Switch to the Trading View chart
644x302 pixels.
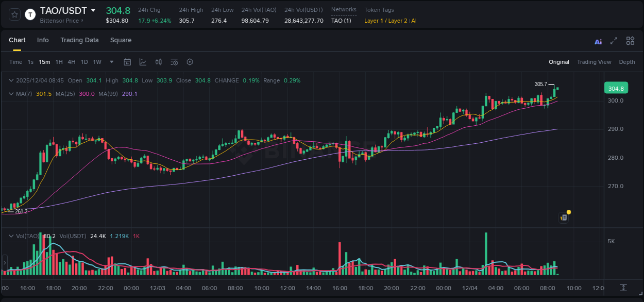(594, 62)
